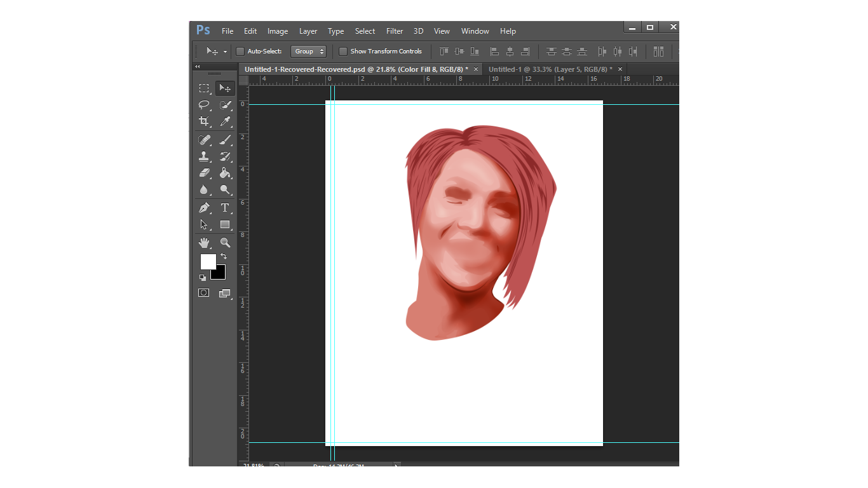868x488 pixels.
Task: Click align right edges icon
Action: 525,51
